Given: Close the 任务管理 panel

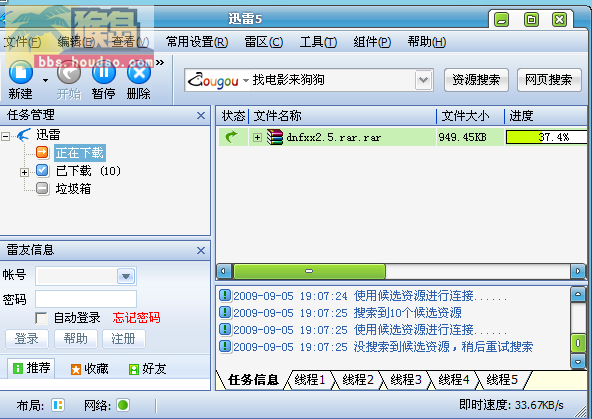Looking at the screenshot, I should coord(201,116).
